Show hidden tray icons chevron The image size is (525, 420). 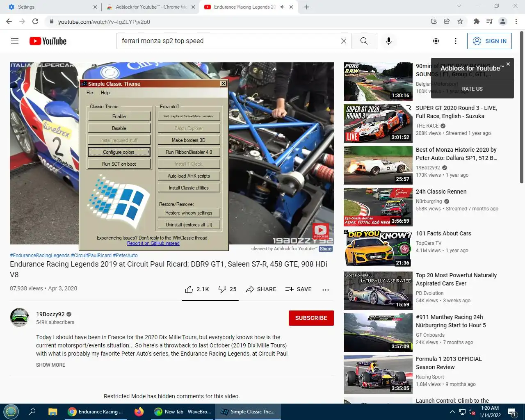pyautogui.click(x=452, y=412)
